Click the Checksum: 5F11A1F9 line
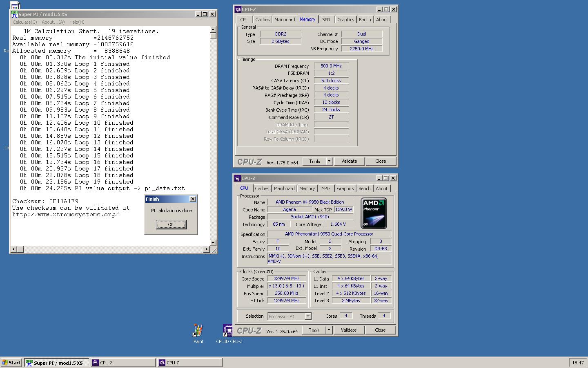Viewport: 588px width, 368px height. [45, 201]
